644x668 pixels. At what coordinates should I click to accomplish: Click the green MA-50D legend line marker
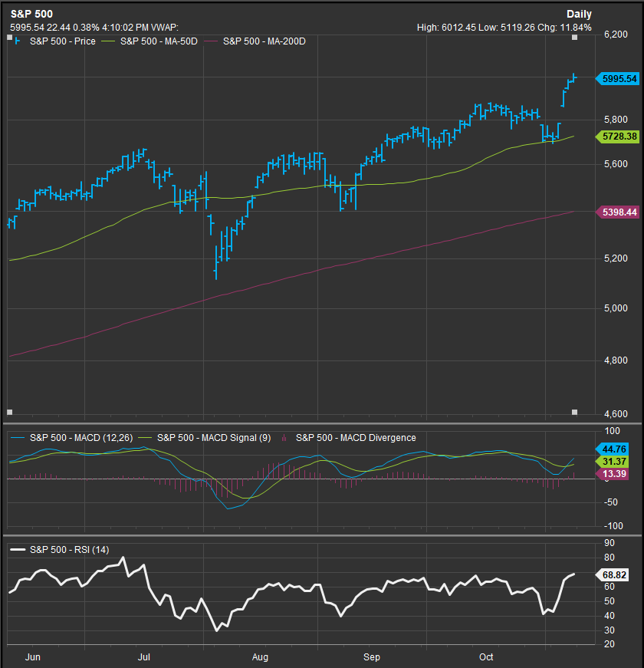click(x=110, y=41)
